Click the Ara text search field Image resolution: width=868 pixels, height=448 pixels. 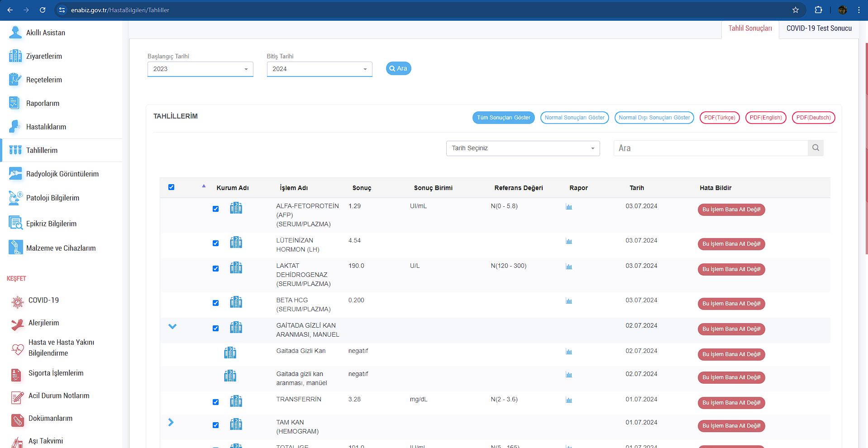click(x=711, y=148)
